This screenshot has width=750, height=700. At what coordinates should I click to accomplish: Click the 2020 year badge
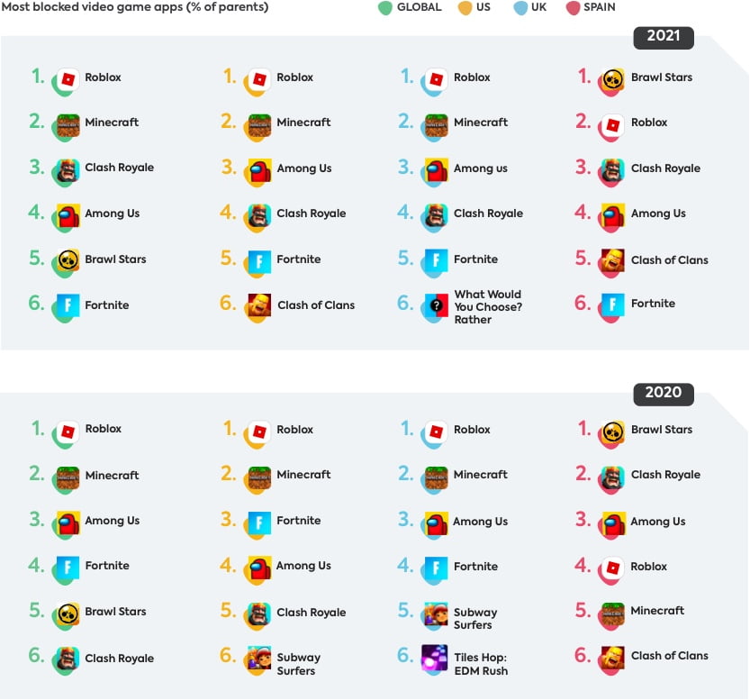point(663,393)
